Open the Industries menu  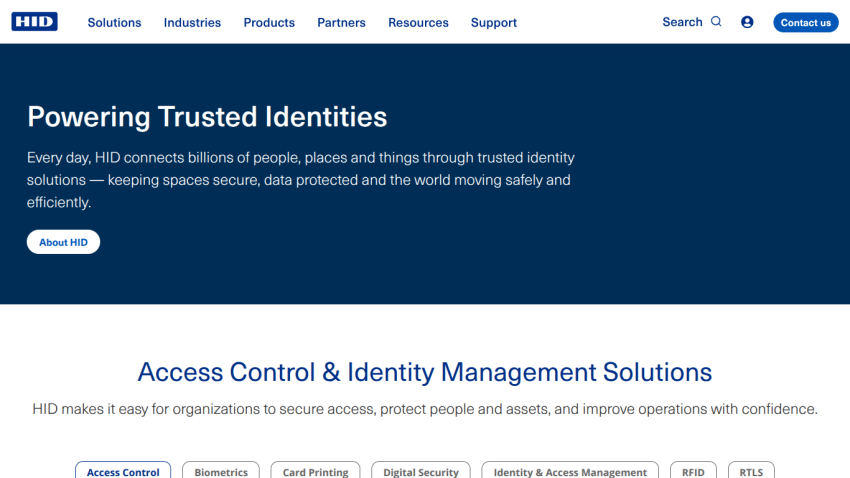tap(192, 22)
